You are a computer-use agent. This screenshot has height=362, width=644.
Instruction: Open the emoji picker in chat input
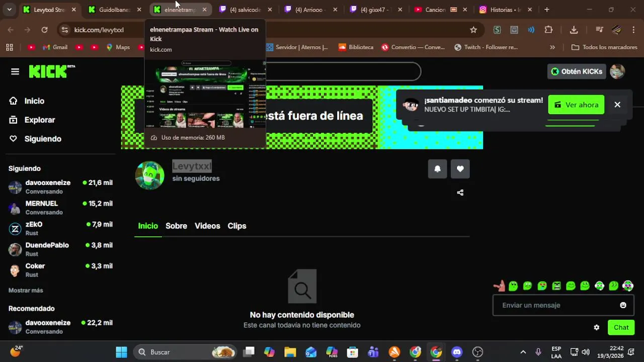click(623, 305)
